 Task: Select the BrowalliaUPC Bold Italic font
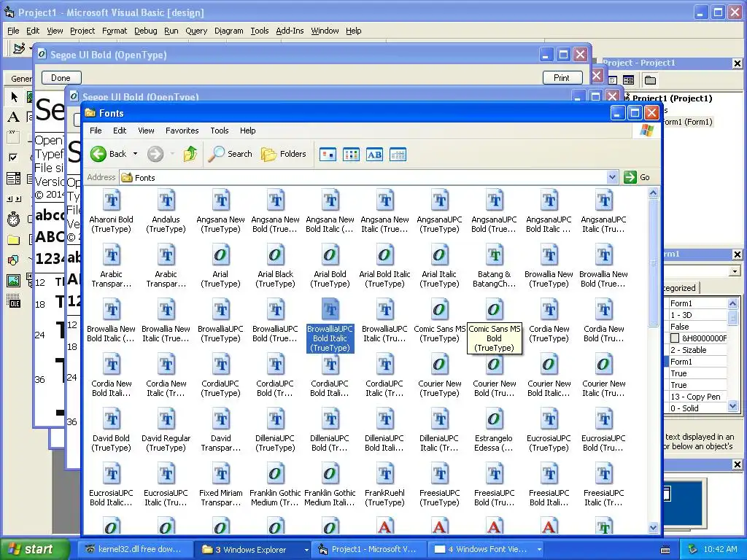point(330,326)
